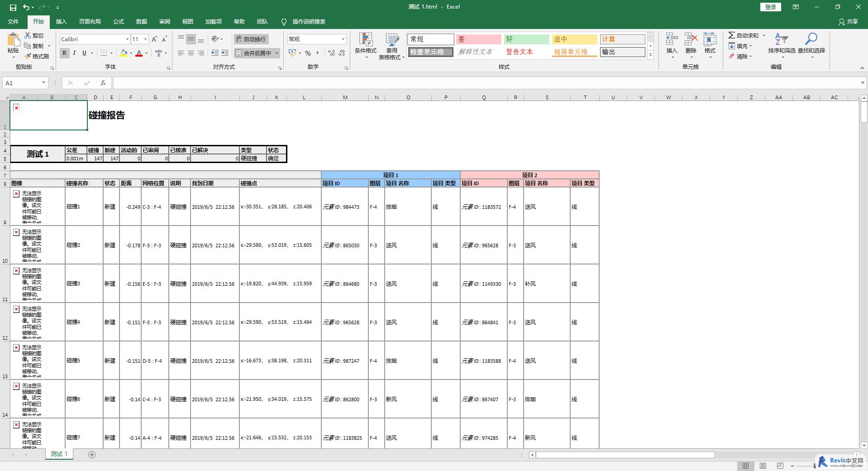Expand the font color dropdown arrow
Screen dimensions: 868x471
click(x=146, y=53)
